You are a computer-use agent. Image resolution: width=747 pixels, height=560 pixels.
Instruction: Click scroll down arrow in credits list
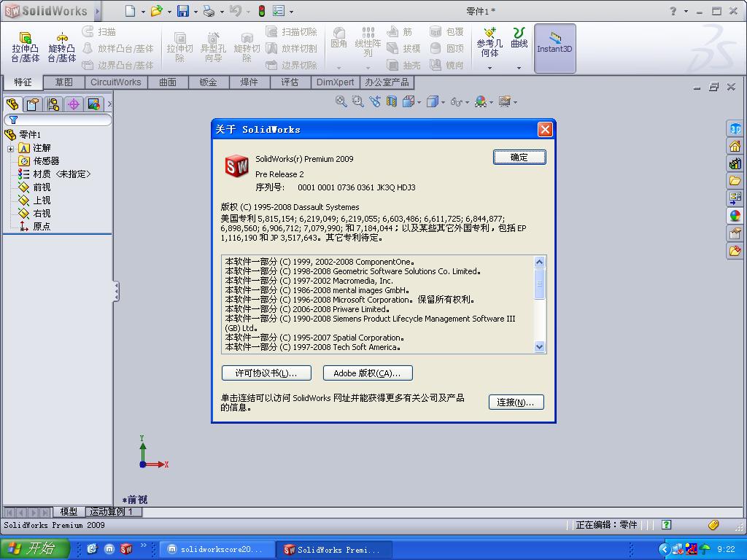539,347
